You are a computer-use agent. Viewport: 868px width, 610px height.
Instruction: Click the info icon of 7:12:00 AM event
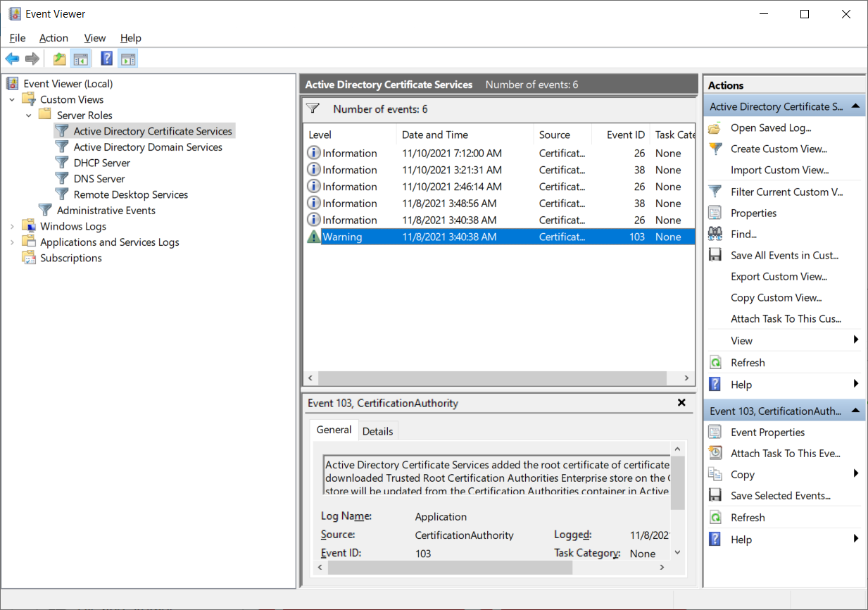point(314,153)
